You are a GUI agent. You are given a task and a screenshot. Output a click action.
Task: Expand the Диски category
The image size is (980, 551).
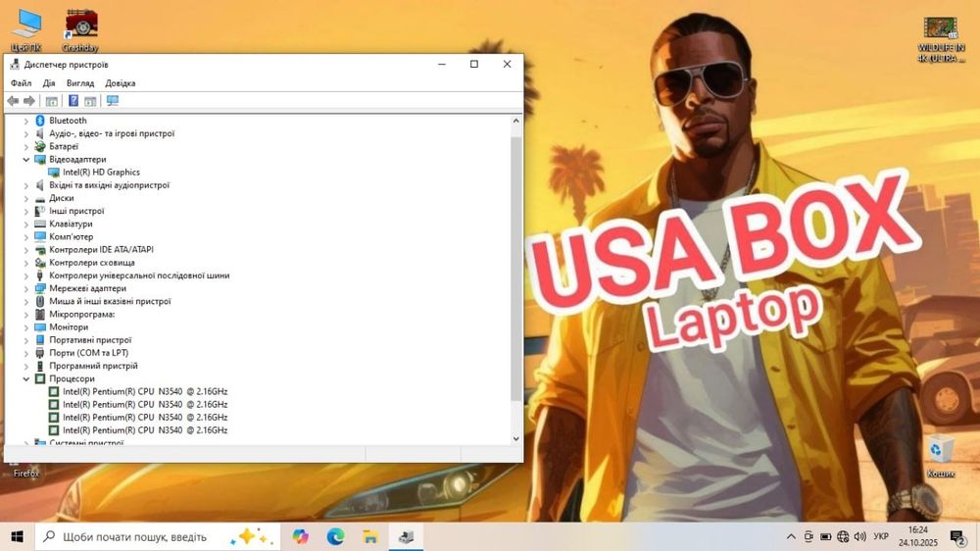pyautogui.click(x=26, y=198)
